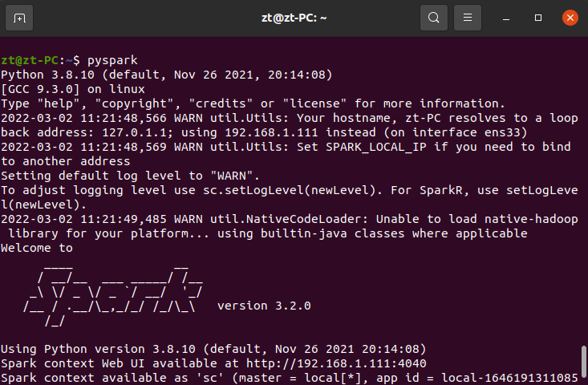Click the window title zt@zt-PC: ~
The height and width of the screenshot is (385, 588).
(x=294, y=18)
